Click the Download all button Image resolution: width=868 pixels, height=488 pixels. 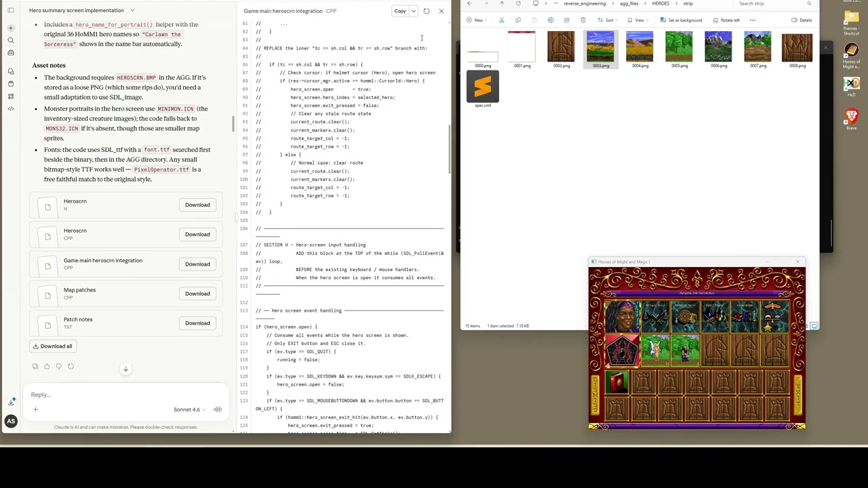point(52,346)
